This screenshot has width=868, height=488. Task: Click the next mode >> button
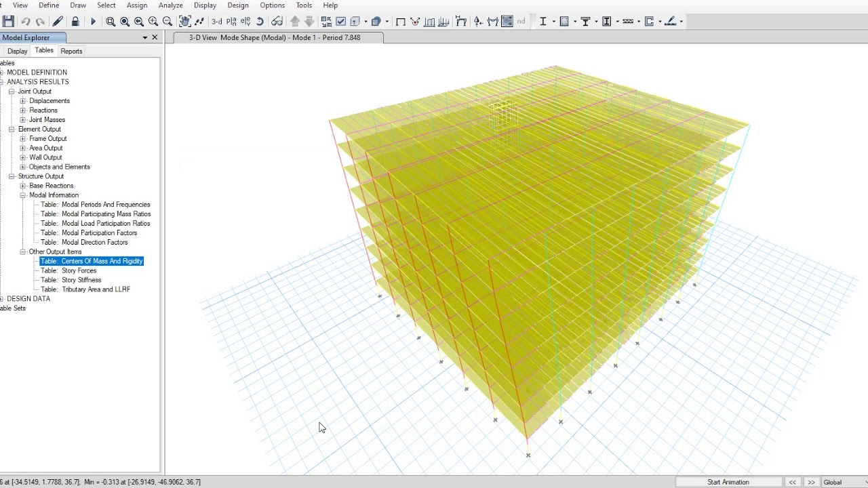[810, 482]
